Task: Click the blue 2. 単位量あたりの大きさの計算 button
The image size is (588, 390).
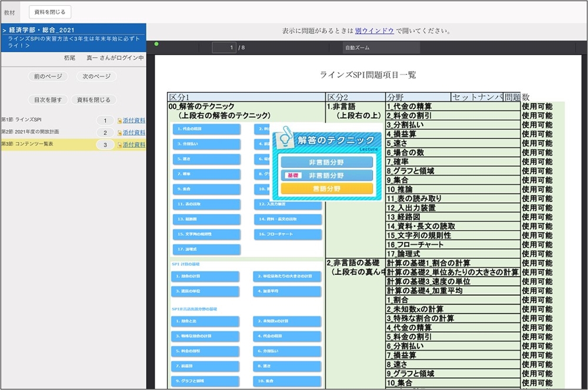Action: (x=288, y=276)
